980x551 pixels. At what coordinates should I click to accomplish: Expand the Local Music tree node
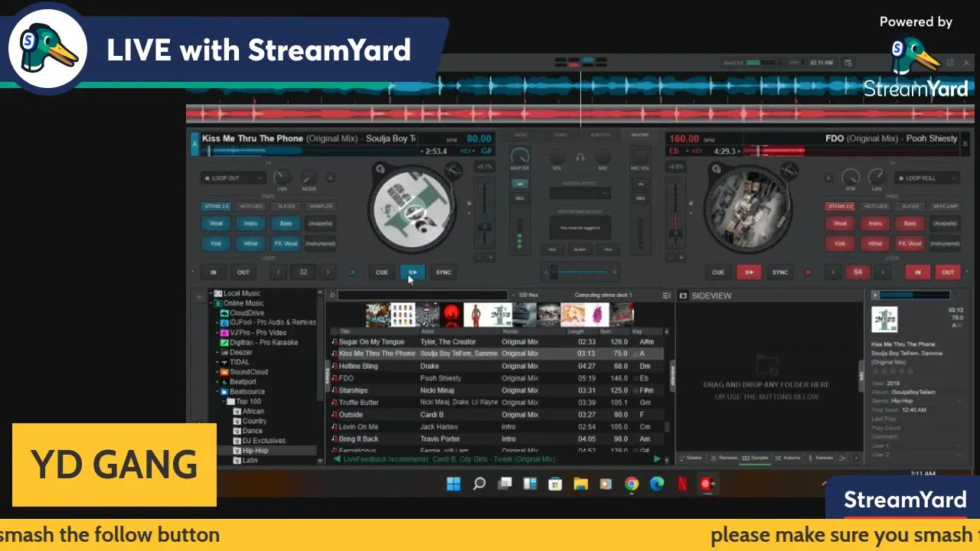click(x=211, y=294)
